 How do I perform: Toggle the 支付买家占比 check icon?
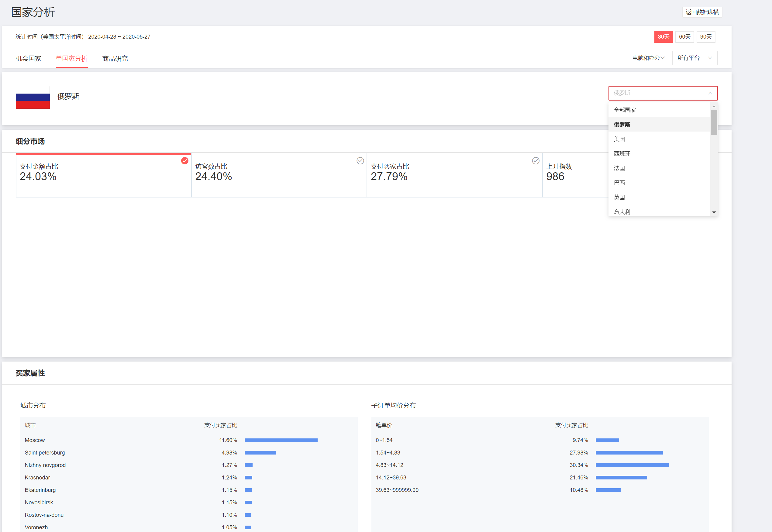coord(536,161)
